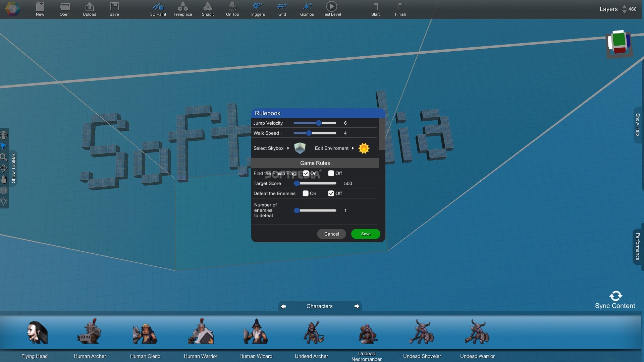Viewport: 644px width, 362px height.
Task: Adjust Number of enemies to defeat slider
Action: click(x=315, y=210)
